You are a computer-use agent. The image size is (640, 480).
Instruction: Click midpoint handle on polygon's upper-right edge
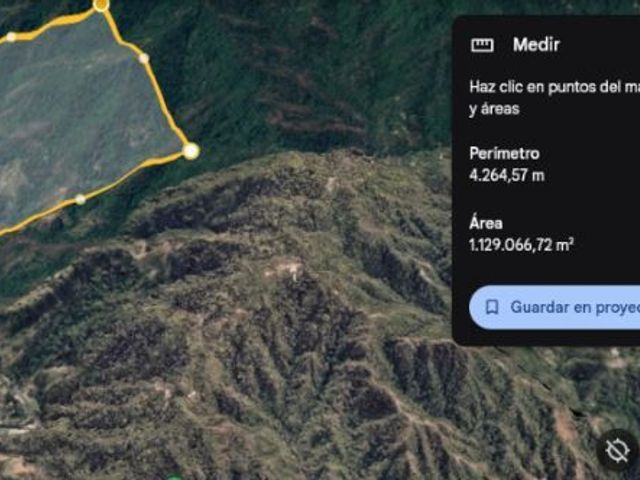(x=143, y=58)
